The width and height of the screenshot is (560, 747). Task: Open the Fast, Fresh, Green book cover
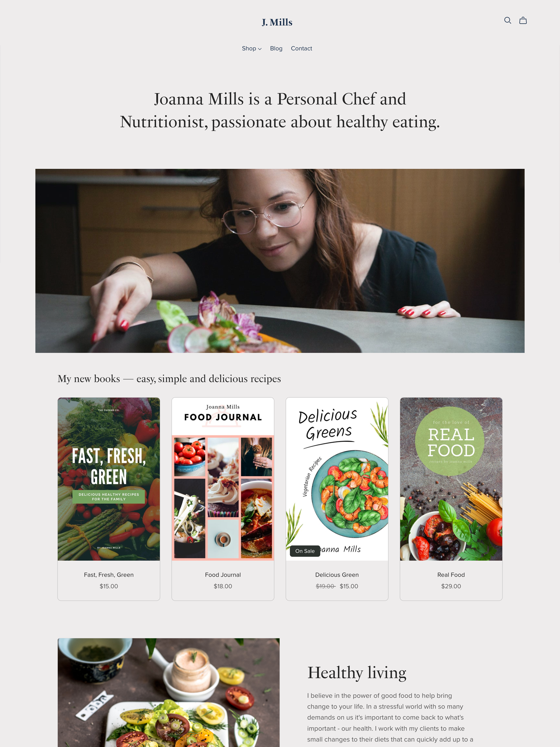109,479
